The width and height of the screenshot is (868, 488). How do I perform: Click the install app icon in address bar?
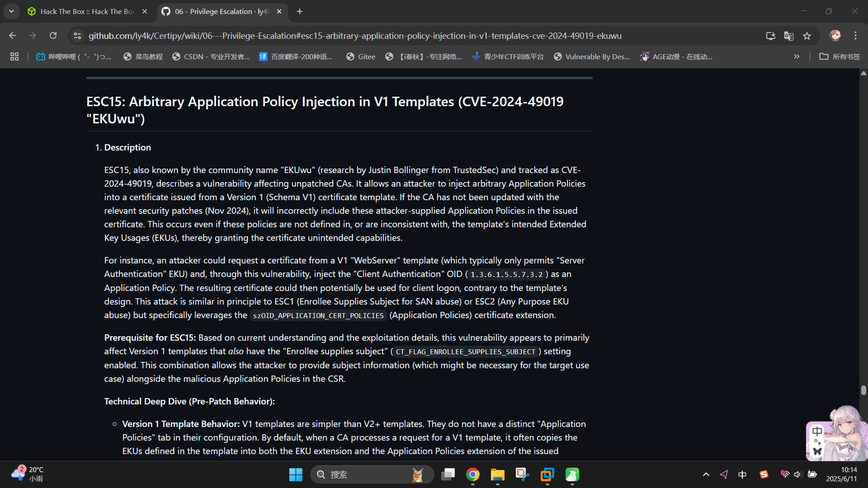click(x=771, y=36)
